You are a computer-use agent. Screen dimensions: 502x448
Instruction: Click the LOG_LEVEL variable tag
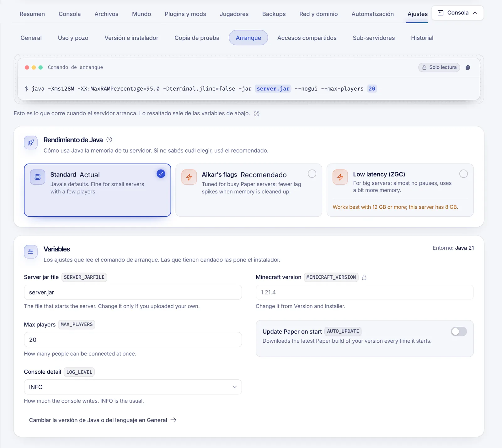(x=79, y=372)
